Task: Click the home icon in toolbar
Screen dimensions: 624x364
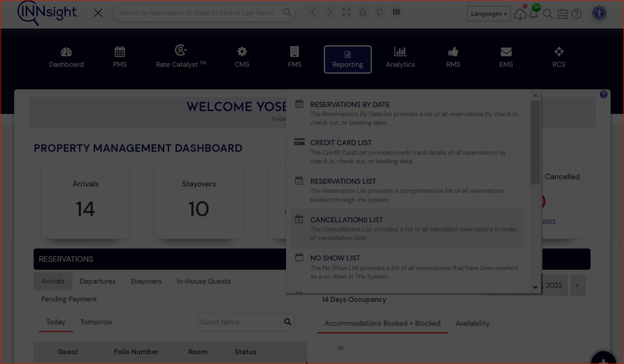Action: 363,12
